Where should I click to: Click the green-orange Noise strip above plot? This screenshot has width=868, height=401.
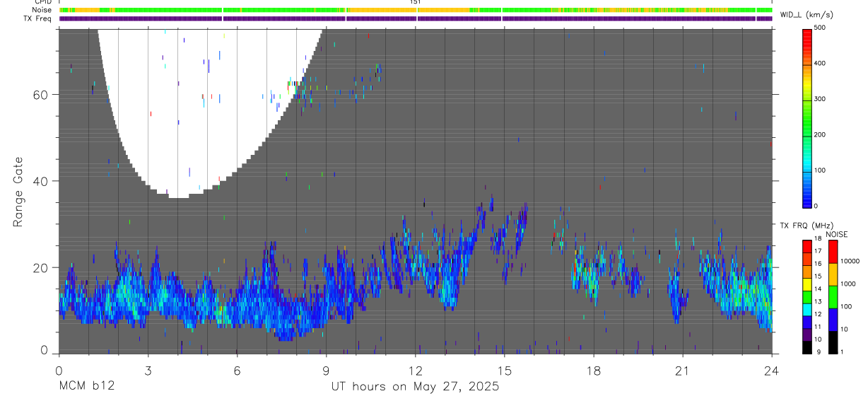[416, 10]
